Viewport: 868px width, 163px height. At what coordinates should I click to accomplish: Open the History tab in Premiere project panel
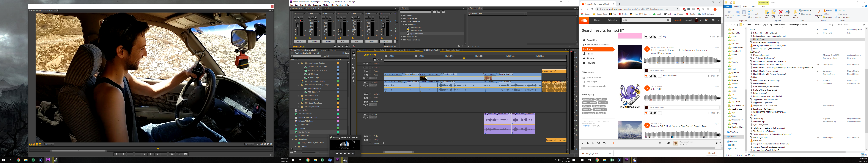coord(333,50)
